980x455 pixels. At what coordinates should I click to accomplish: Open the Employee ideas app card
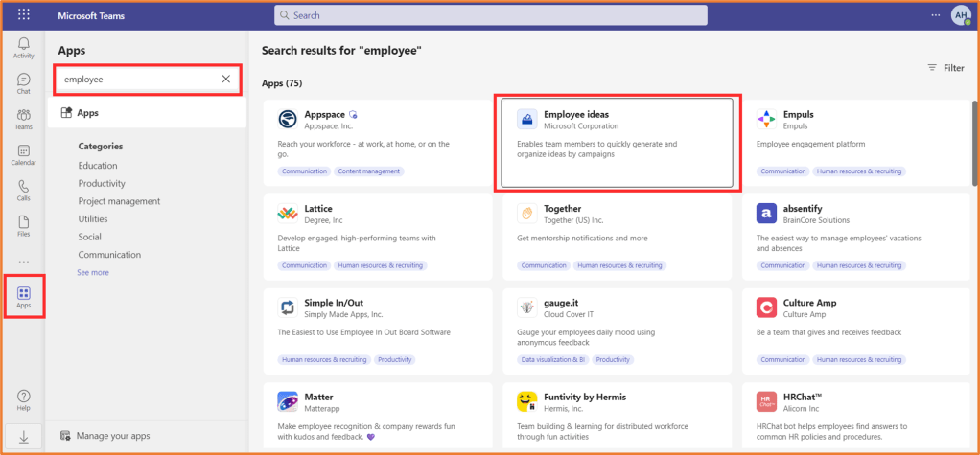click(617, 143)
